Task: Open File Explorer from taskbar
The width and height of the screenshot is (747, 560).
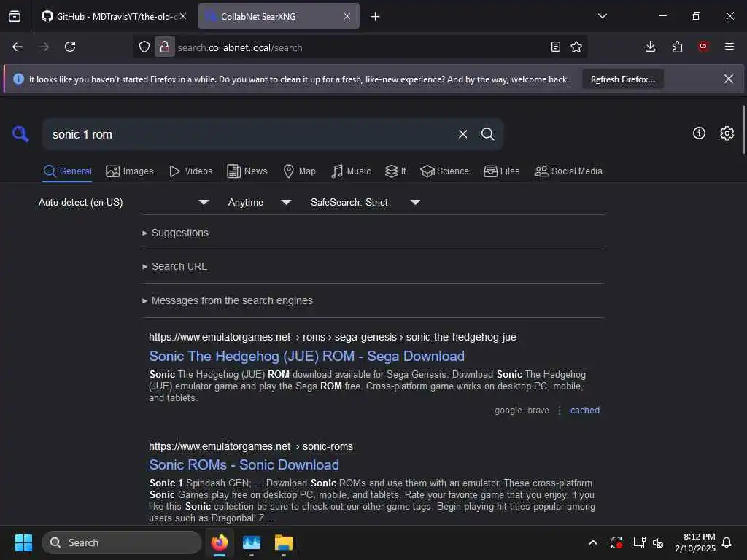Action: point(284,542)
